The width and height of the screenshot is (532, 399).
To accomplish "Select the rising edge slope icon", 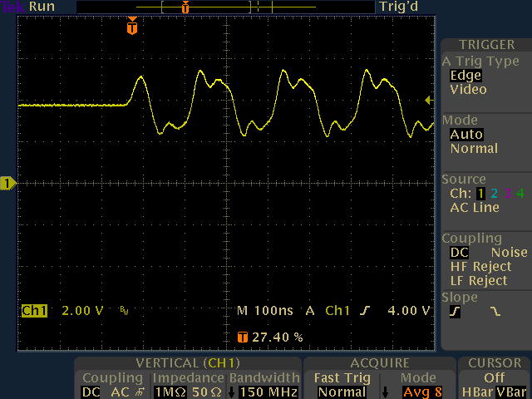I will tap(455, 312).
